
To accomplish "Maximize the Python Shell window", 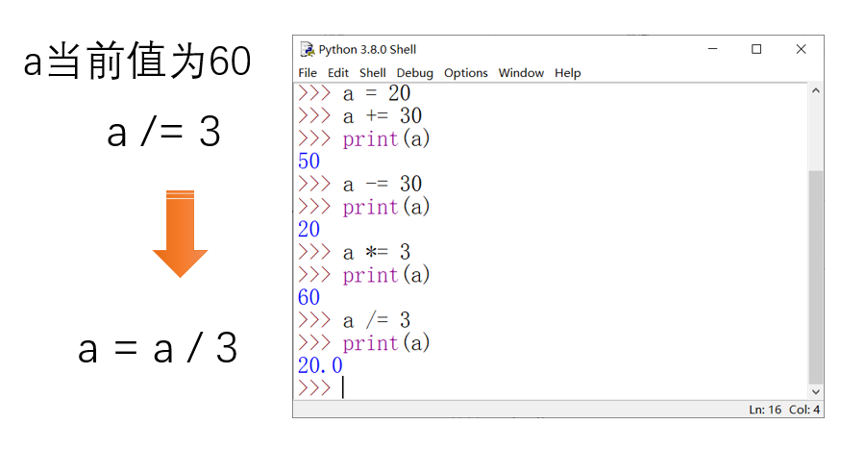I will [x=756, y=49].
